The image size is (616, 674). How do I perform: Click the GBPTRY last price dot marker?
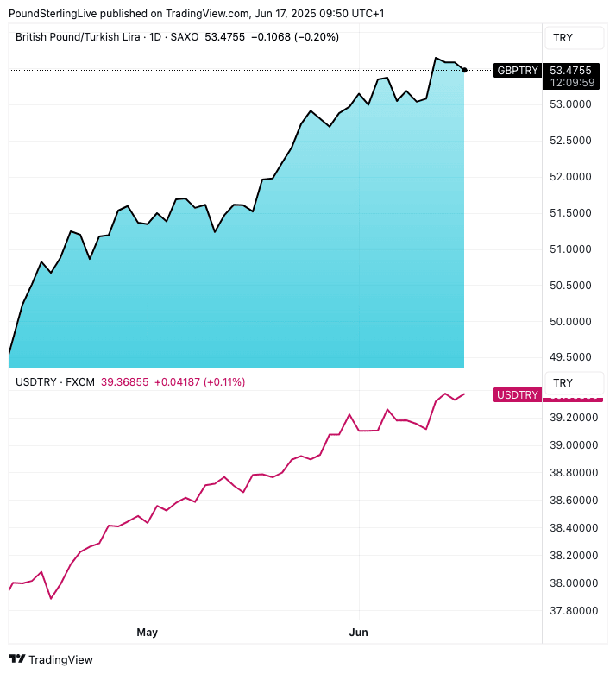(x=464, y=69)
